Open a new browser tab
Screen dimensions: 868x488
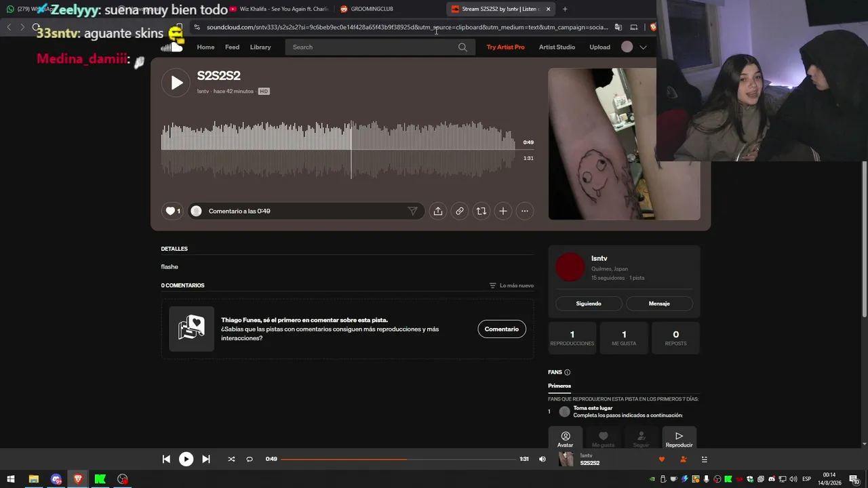pos(565,9)
